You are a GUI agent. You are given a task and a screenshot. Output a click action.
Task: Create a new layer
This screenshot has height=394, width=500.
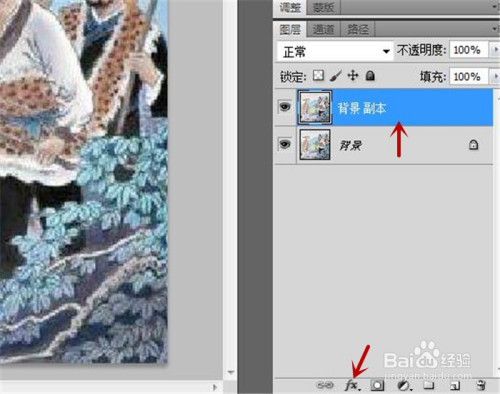pos(455,386)
